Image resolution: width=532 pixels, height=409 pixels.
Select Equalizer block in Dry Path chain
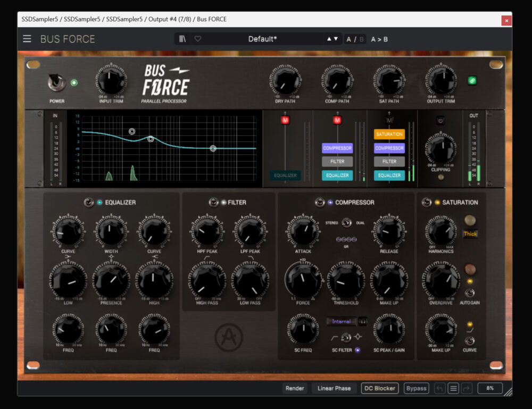(285, 176)
